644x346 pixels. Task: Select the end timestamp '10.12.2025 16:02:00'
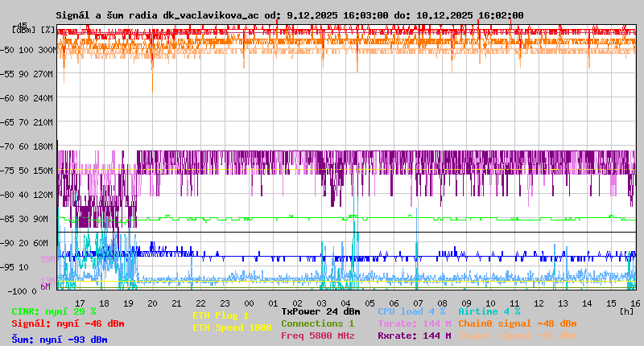(x=470, y=15)
